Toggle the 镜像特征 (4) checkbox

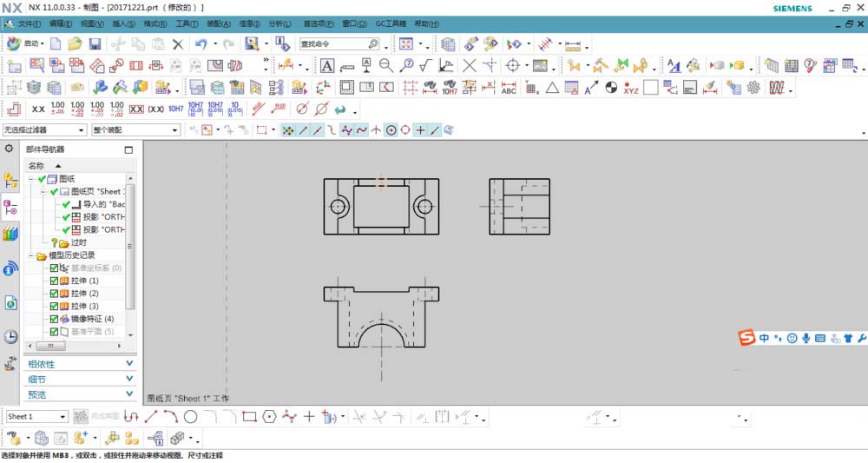point(54,319)
